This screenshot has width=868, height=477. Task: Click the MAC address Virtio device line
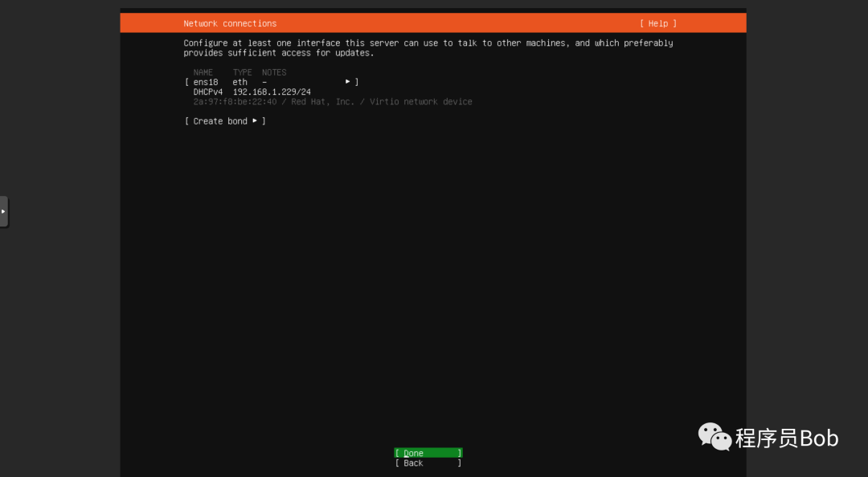332,102
